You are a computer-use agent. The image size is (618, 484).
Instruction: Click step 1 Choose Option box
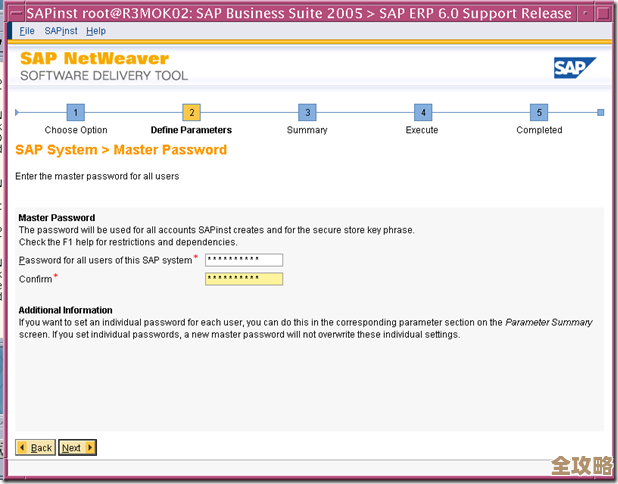(x=76, y=112)
